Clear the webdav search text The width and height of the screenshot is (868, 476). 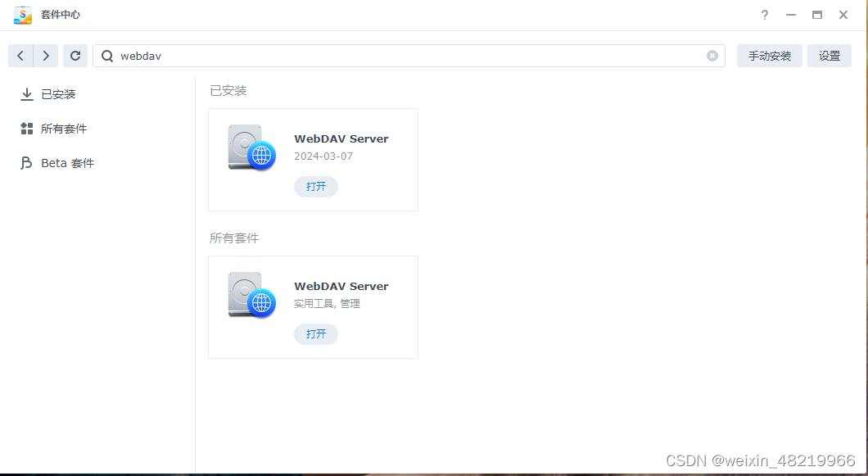pyautogui.click(x=712, y=56)
